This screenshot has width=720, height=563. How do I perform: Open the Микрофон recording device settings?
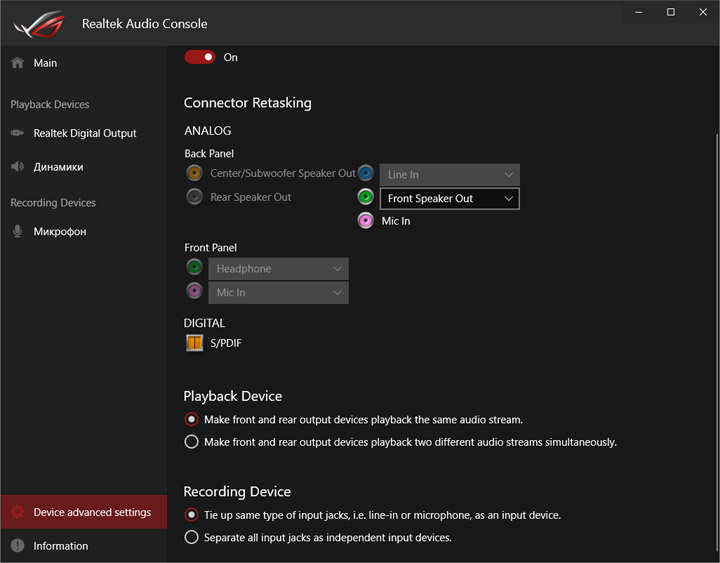[59, 232]
